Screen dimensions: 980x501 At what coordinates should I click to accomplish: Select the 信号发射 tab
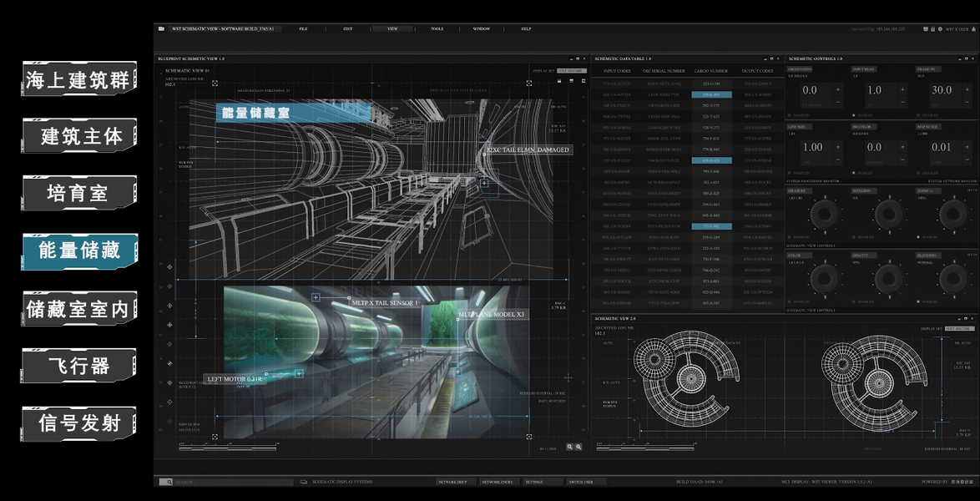click(79, 423)
